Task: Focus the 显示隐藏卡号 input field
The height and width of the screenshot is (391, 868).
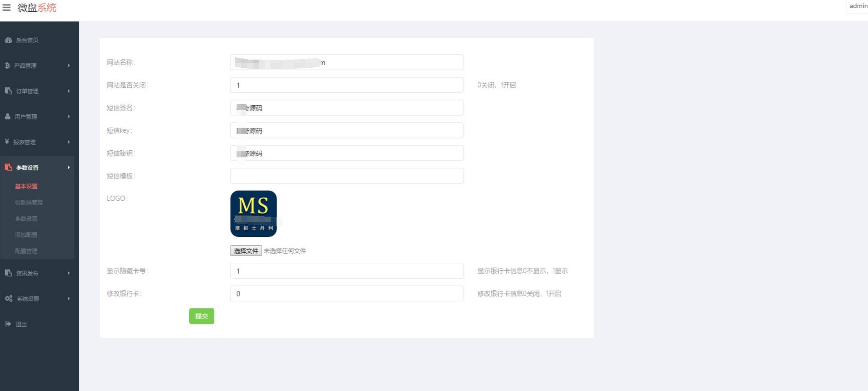Action: pos(347,271)
